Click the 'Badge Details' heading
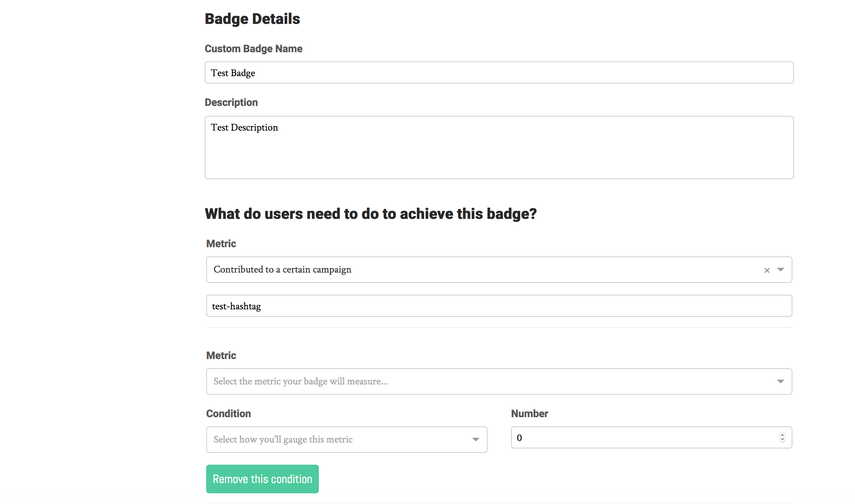The height and width of the screenshot is (504, 855). pos(253,19)
